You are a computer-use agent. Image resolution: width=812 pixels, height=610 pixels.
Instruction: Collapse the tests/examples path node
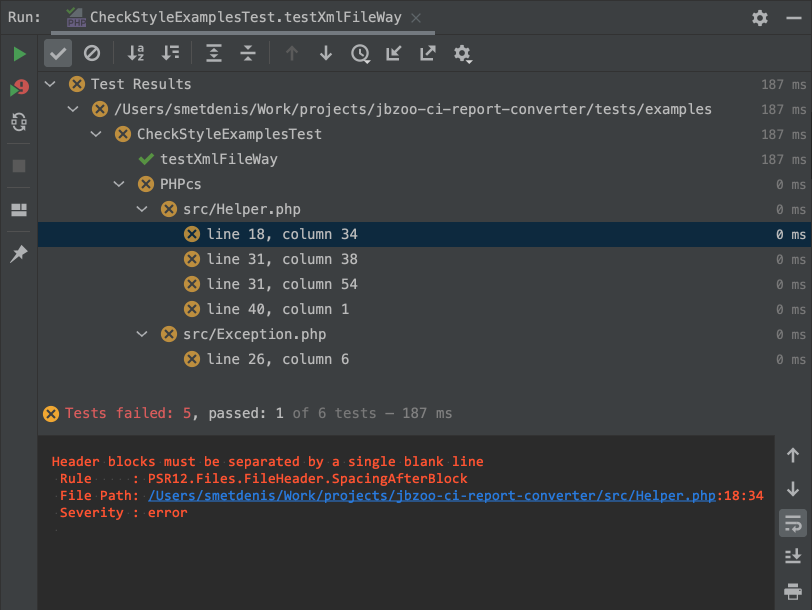(73, 109)
